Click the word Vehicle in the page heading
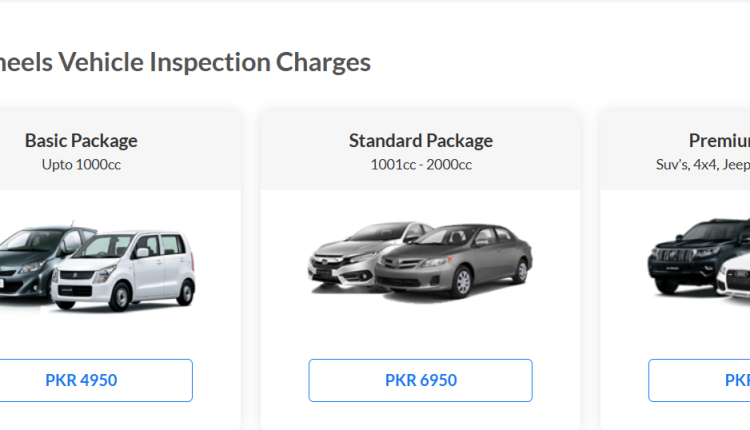Viewport: 750px width, 430px height. (x=101, y=62)
